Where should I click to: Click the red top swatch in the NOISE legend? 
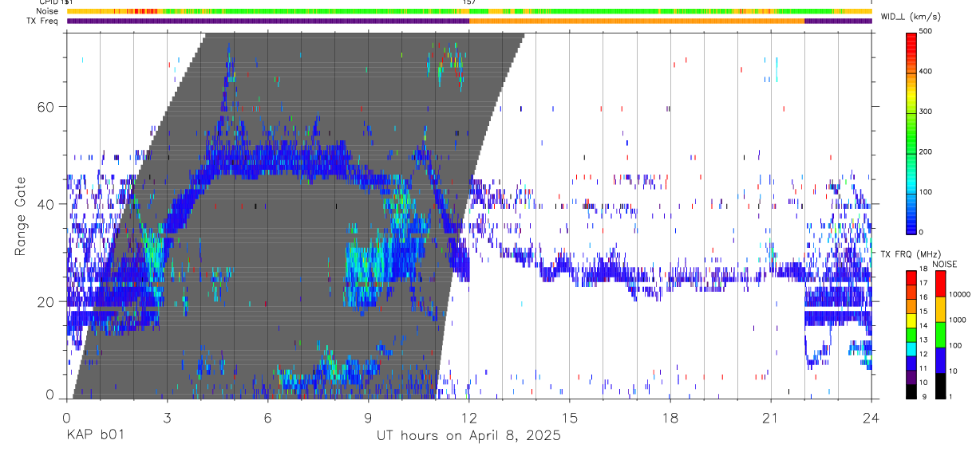click(x=940, y=284)
